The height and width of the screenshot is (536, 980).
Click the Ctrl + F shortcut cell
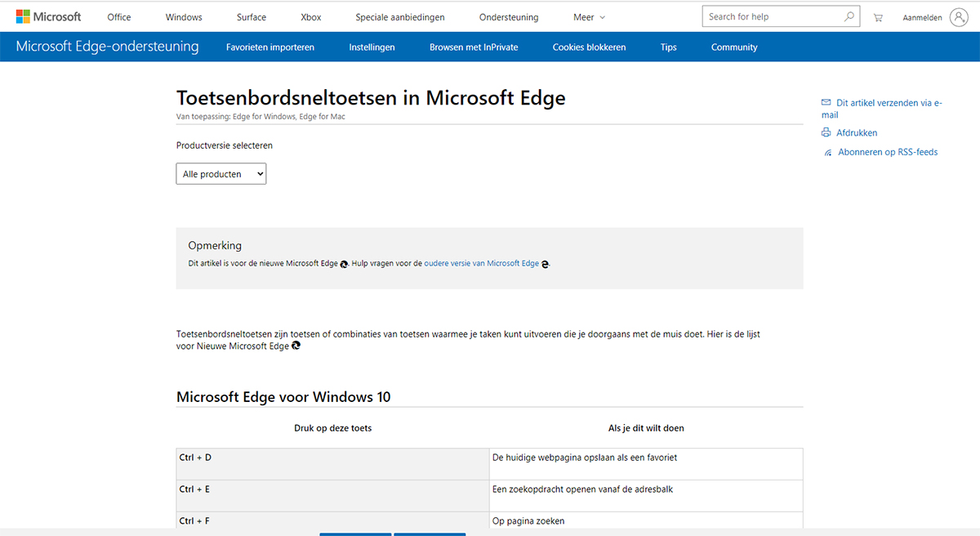coord(332,520)
